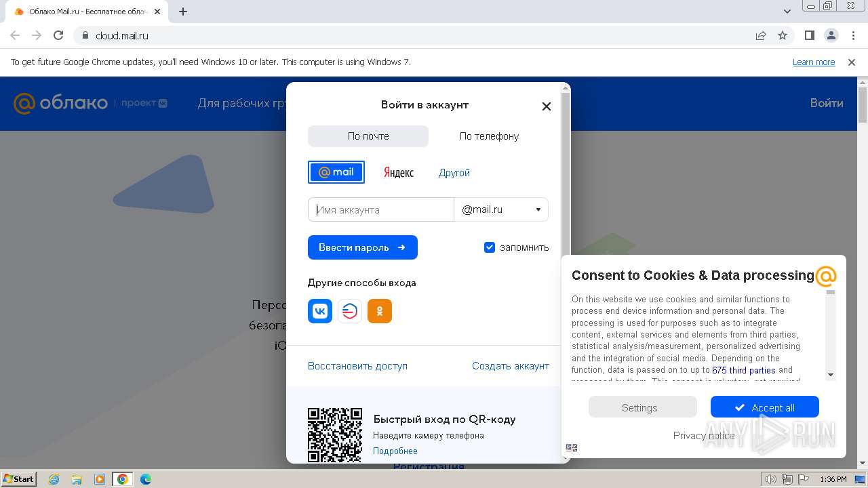Click Ввести пароль button

pyautogui.click(x=363, y=247)
